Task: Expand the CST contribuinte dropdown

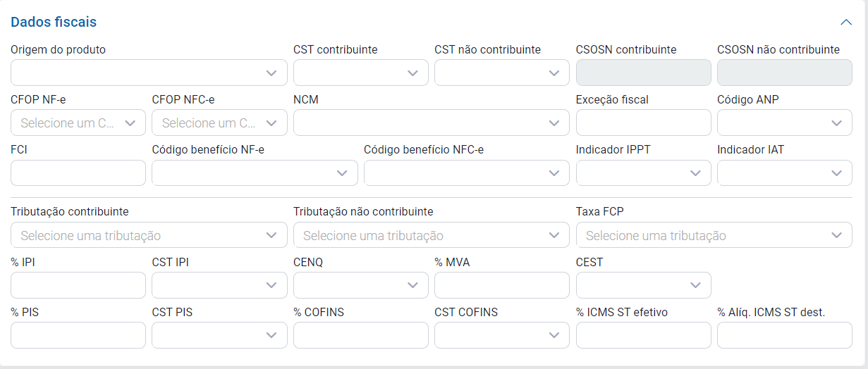Action: coord(360,73)
